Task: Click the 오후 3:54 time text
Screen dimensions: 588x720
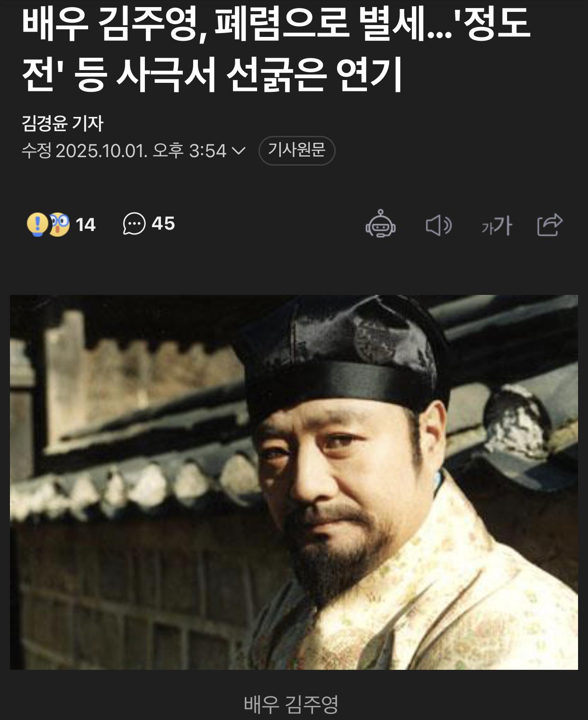Action: pyautogui.click(x=189, y=151)
